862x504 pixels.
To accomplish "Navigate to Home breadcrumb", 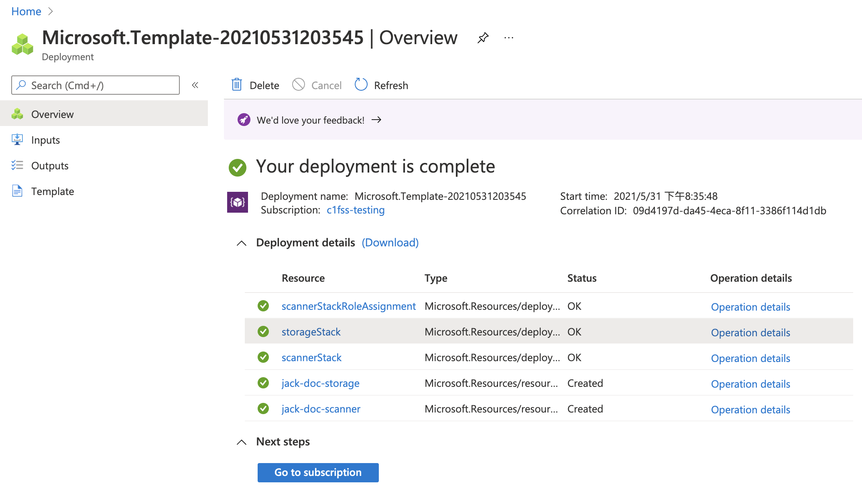I will click(x=26, y=11).
